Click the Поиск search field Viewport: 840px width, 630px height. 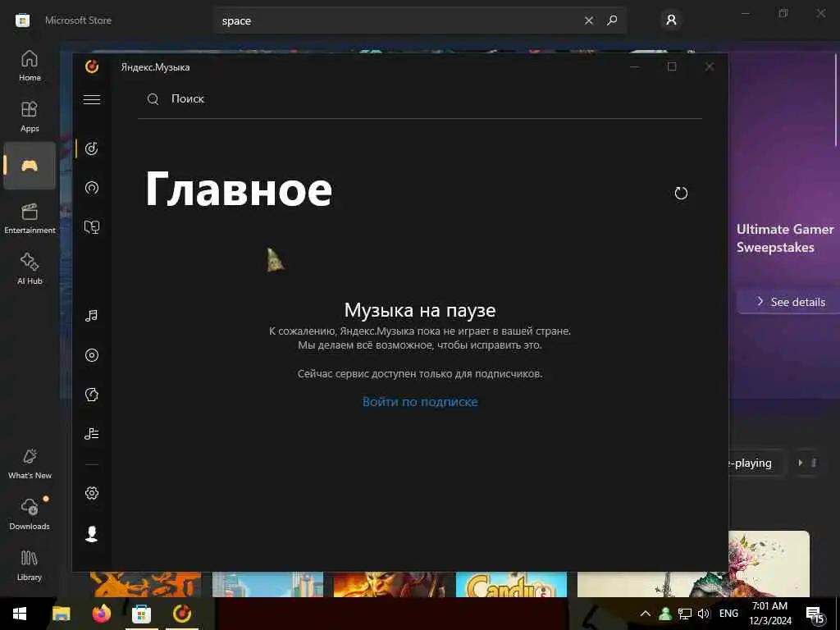point(420,99)
